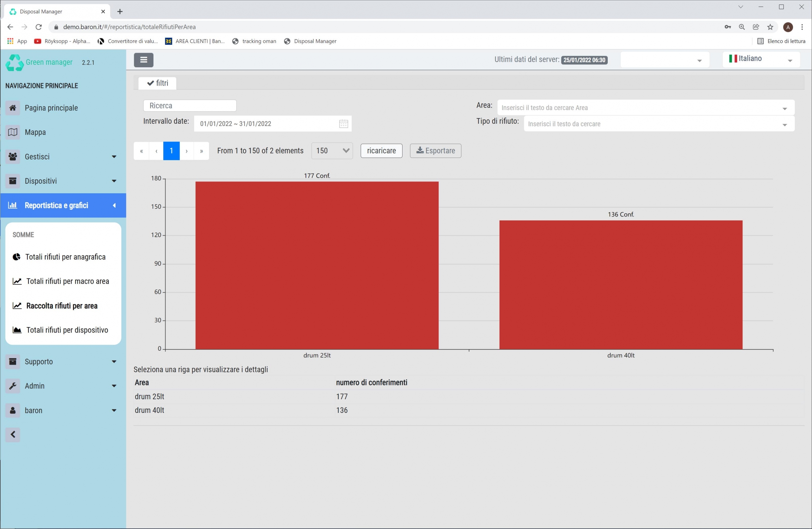This screenshot has height=529, width=812.
Task: Click the Admin wrench icon
Action: coord(13,386)
